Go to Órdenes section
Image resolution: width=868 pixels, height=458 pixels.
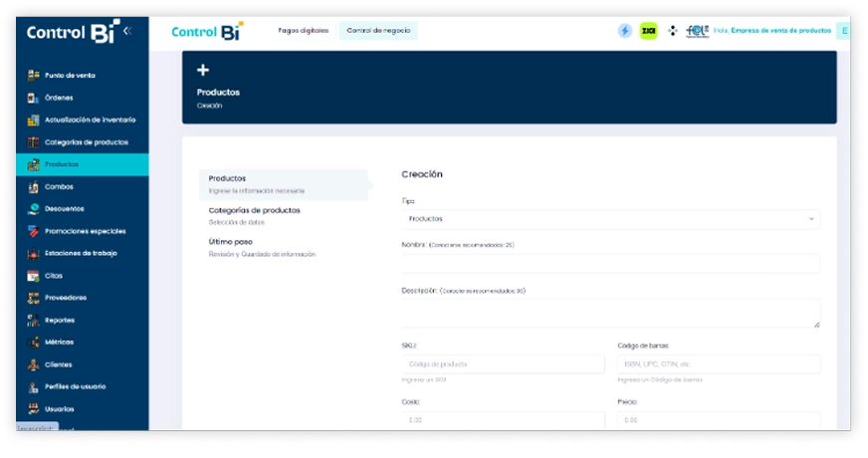(x=58, y=98)
